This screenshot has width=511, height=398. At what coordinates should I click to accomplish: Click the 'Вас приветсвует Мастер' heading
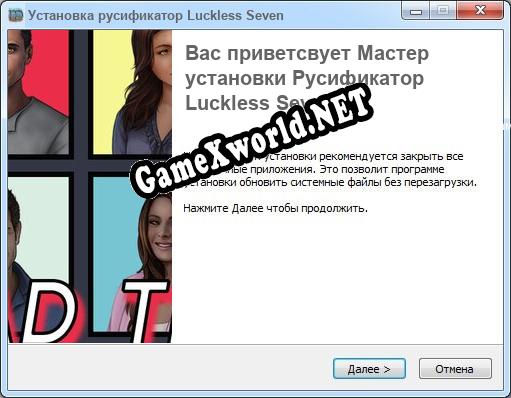307,53
